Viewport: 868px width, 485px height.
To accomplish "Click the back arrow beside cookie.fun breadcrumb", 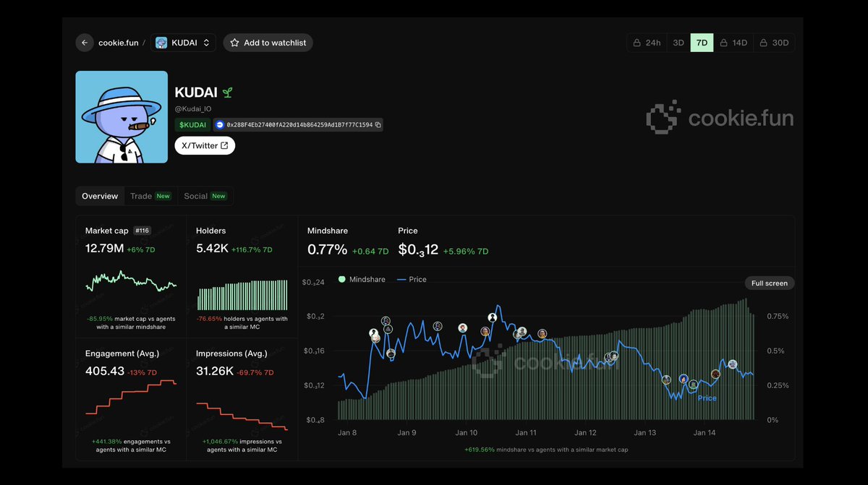I will (85, 43).
